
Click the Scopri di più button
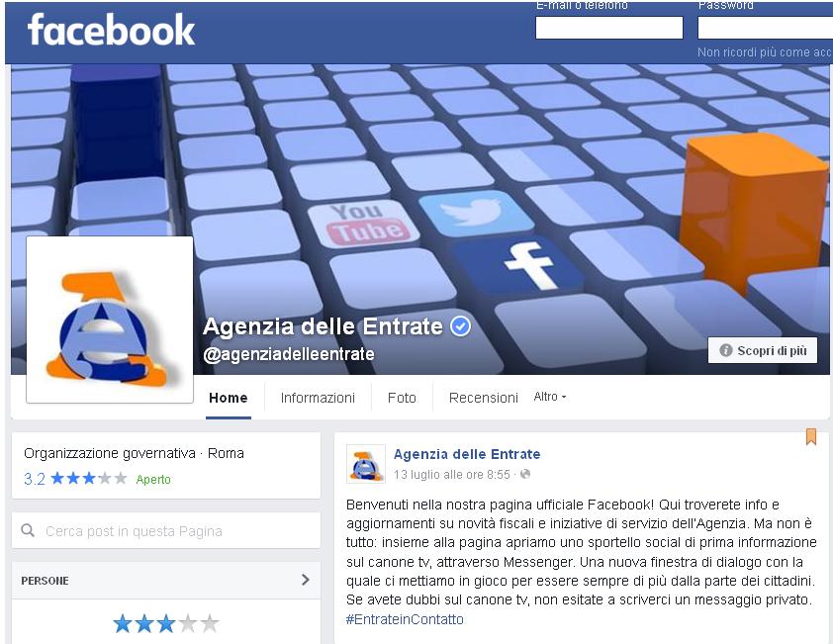pos(763,350)
